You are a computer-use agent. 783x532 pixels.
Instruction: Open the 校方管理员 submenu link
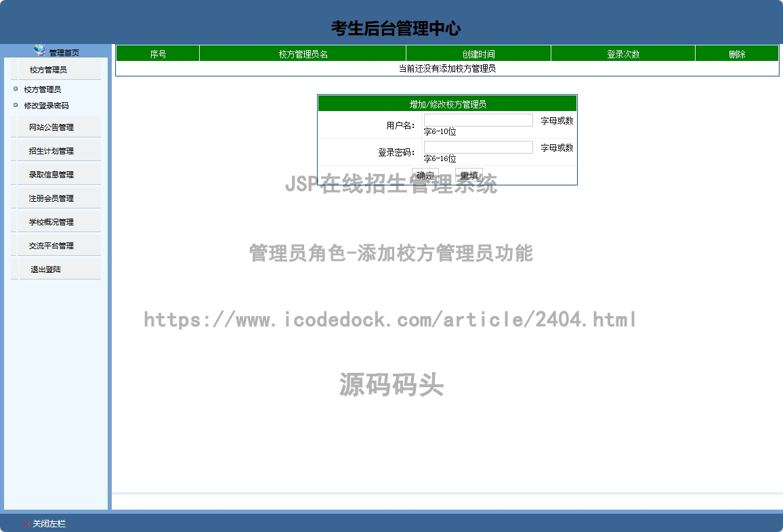point(43,89)
